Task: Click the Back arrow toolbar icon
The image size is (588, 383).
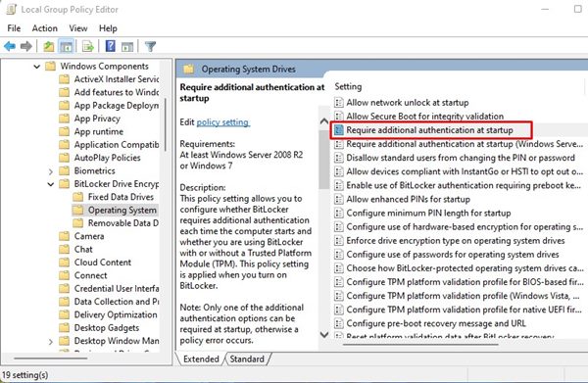Action: pos(10,46)
